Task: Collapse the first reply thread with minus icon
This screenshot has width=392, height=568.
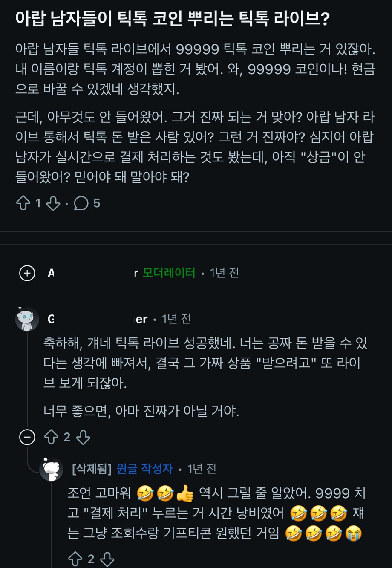Action: tap(27, 437)
